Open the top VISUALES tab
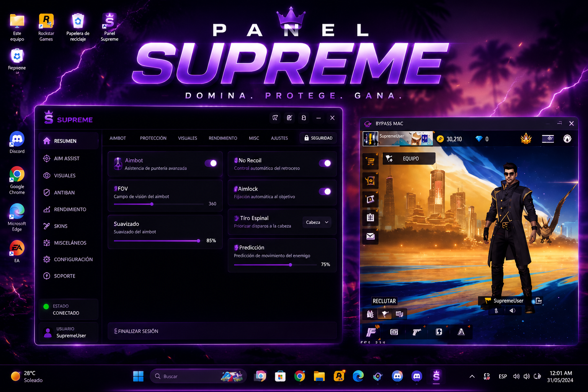The height and width of the screenshot is (392, 588). coord(188,138)
